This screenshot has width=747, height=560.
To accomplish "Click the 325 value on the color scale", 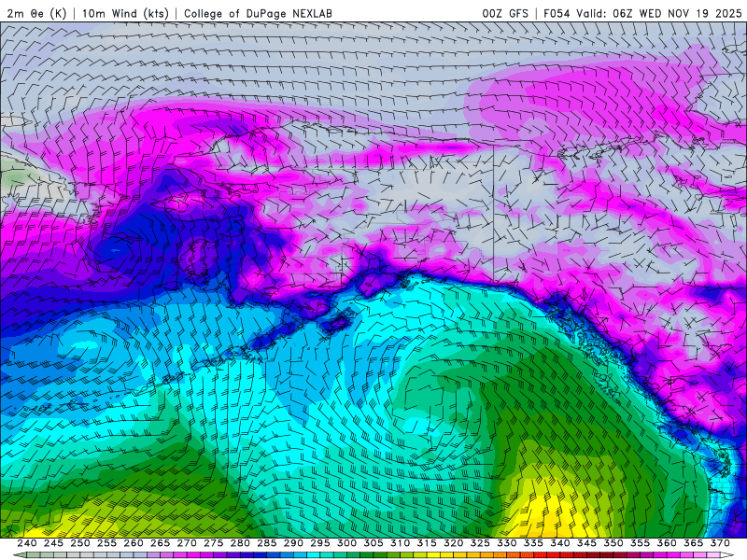I will pyautogui.click(x=480, y=543).
